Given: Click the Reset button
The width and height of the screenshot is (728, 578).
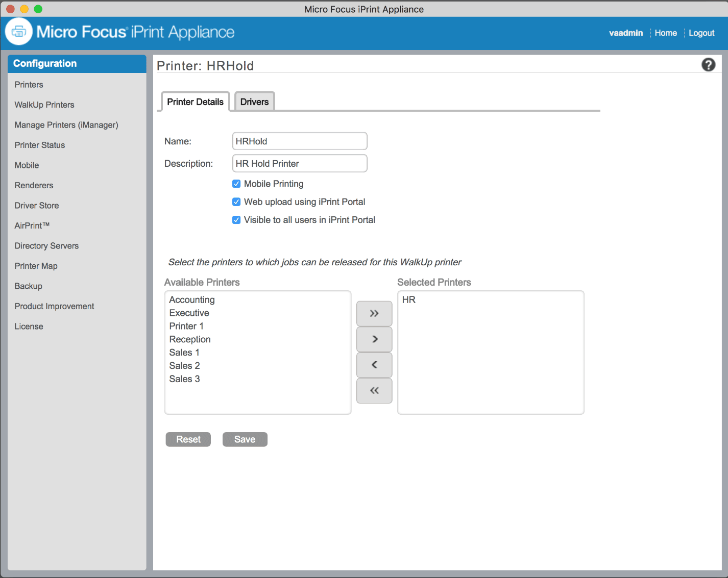Looking at the screenshot, I should [188, 439].
